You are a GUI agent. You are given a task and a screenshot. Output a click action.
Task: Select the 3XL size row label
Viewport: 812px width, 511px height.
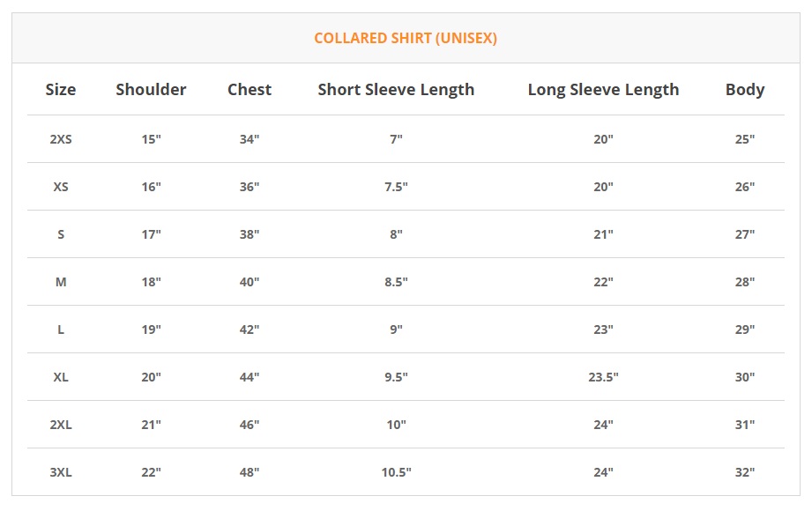click(61, 472)
